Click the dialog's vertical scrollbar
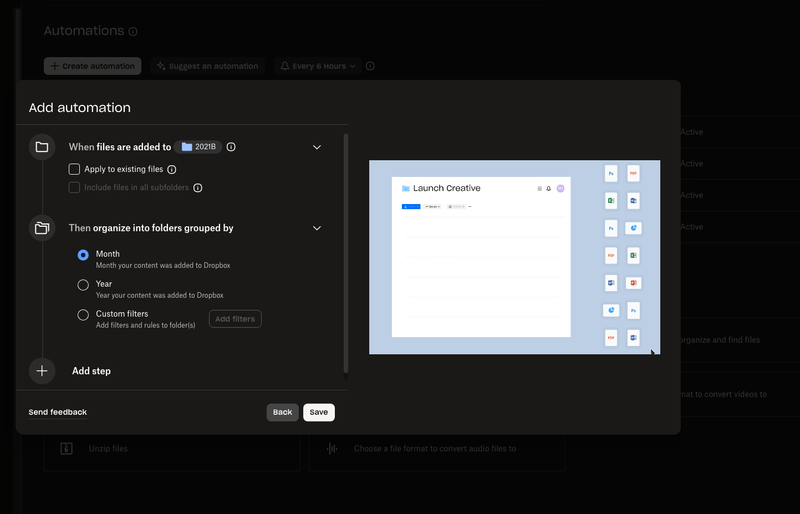Viewport: 800px width, 514px height. tap(346, 254)
